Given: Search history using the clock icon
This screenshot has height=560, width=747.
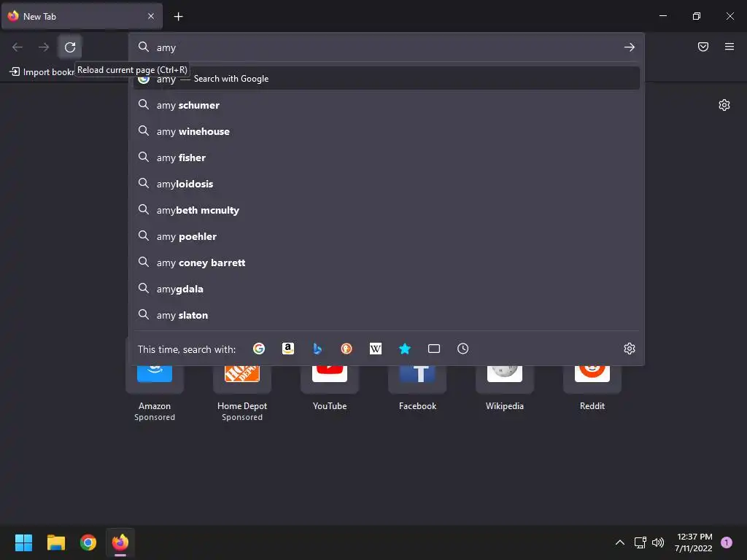Looking at the screenshot, I should tap(462, 349).
